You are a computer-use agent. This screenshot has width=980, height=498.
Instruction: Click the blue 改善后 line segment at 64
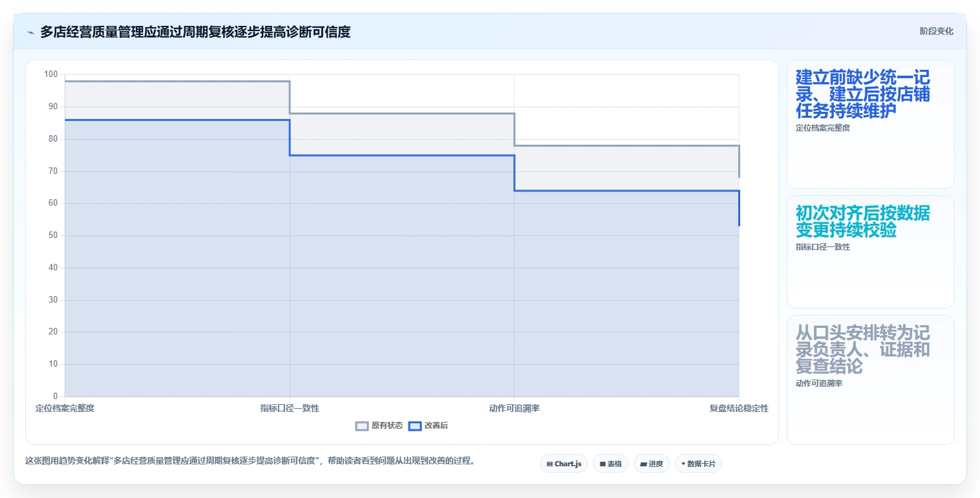pyautogui.click(x=626, y=191)
